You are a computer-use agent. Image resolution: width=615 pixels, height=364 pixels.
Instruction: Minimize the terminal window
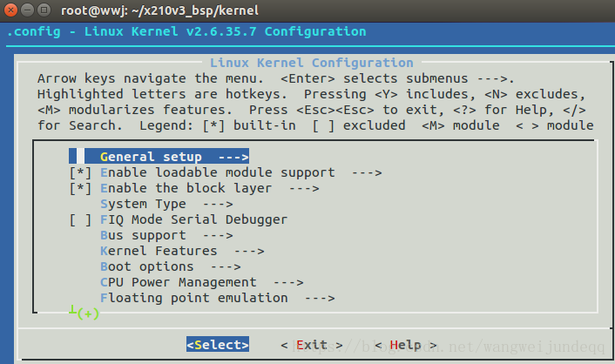click(28, 10)
